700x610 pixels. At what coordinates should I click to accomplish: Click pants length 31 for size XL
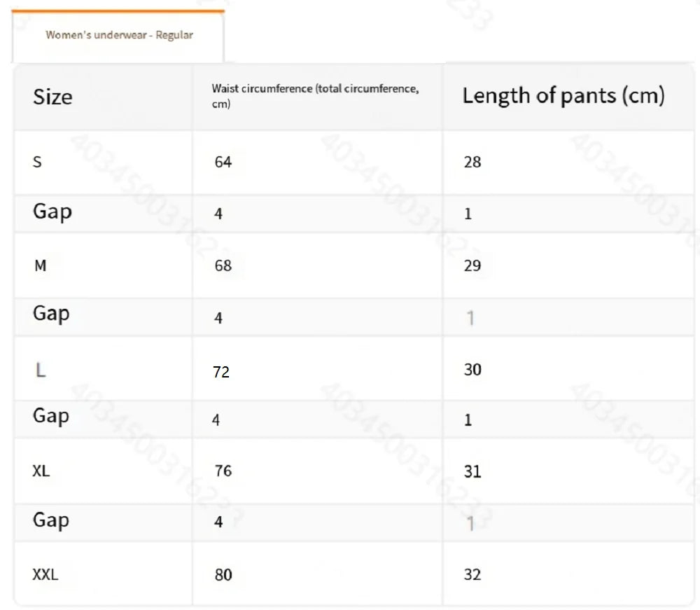[x=472, y=471]
